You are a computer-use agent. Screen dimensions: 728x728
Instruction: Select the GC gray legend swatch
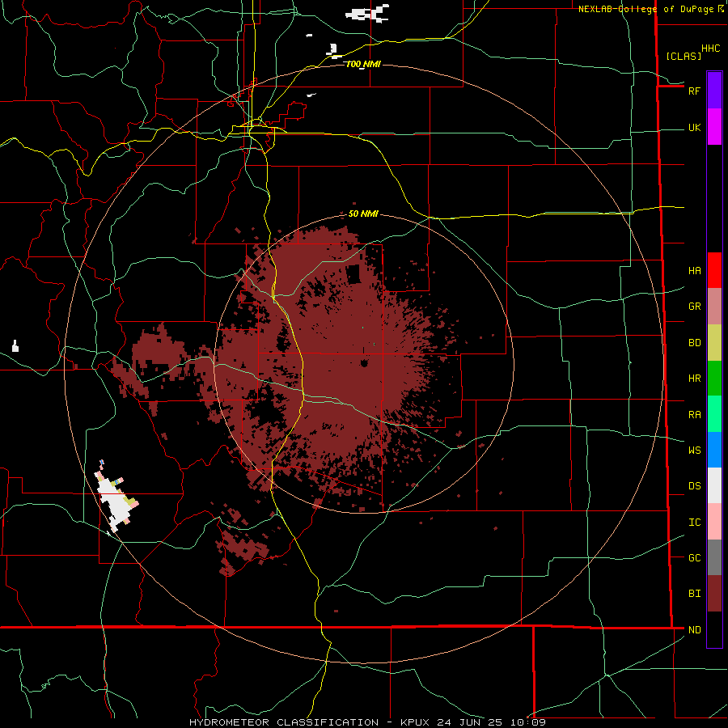pos(714,557)
